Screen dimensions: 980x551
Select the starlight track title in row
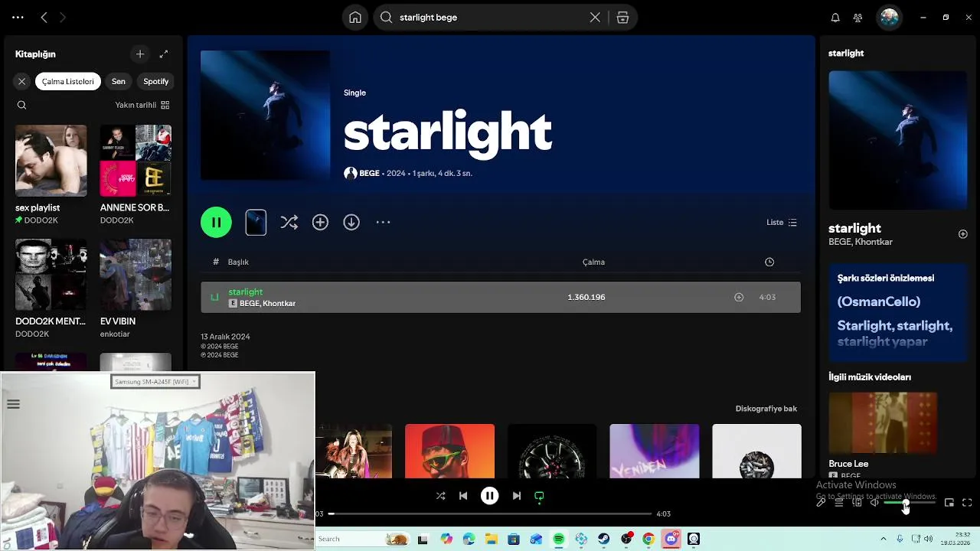pos(245,292)
